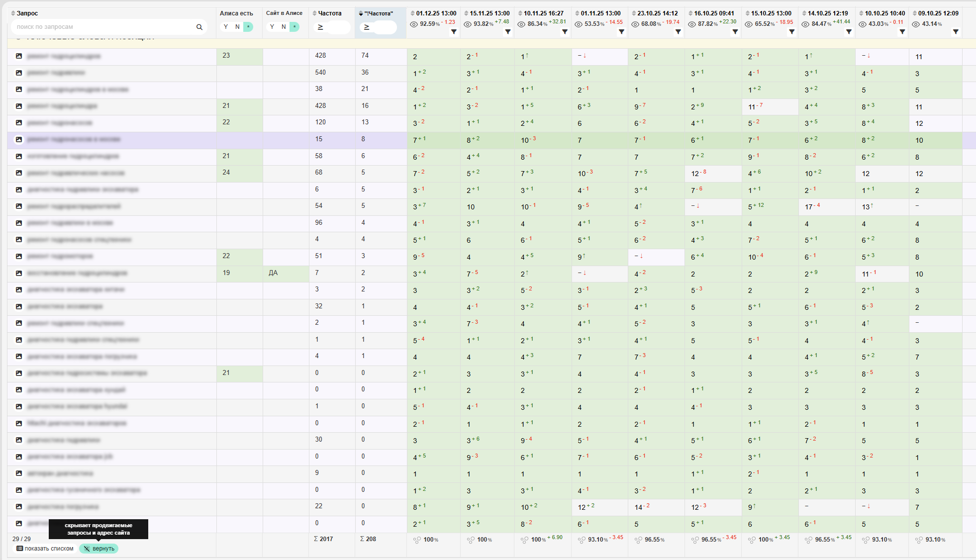Sort table by "!Частота" column header
Screen dimensions: 976x560
pos(379,13)
